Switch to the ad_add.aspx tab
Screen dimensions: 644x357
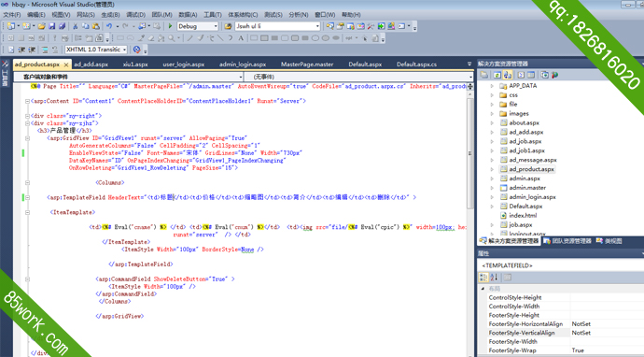(x=91, y=64)
